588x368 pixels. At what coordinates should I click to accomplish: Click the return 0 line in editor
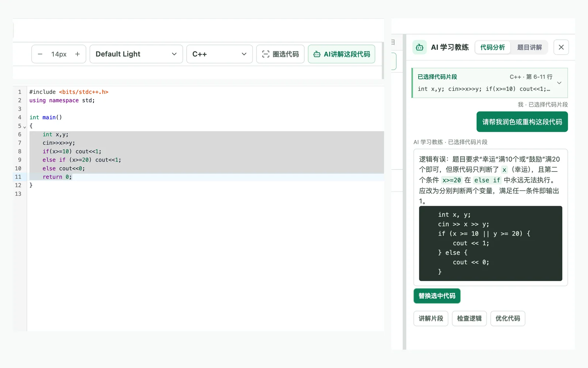pyautogui.click(x=57, y=177)
